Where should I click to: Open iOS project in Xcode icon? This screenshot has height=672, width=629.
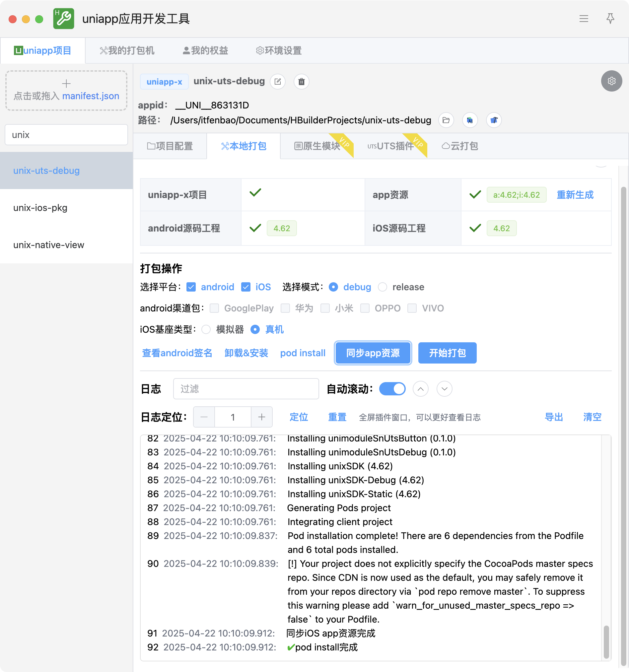click(x=494, y=120)
